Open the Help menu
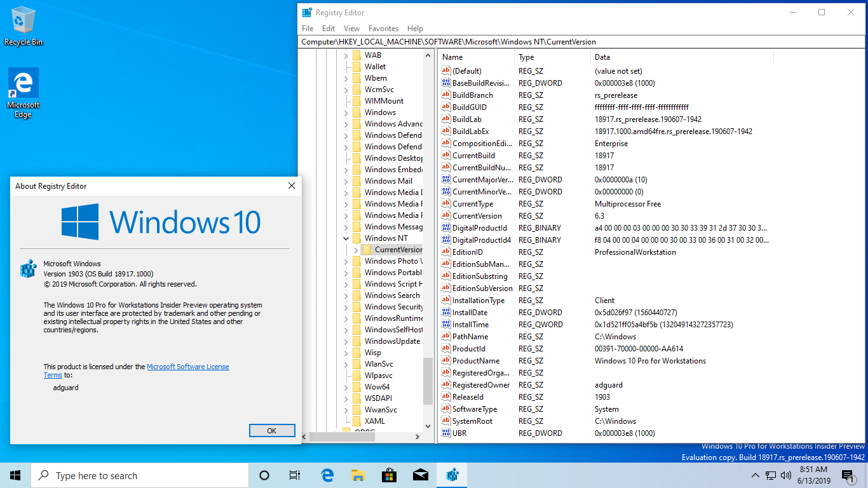 pos(415,29)
